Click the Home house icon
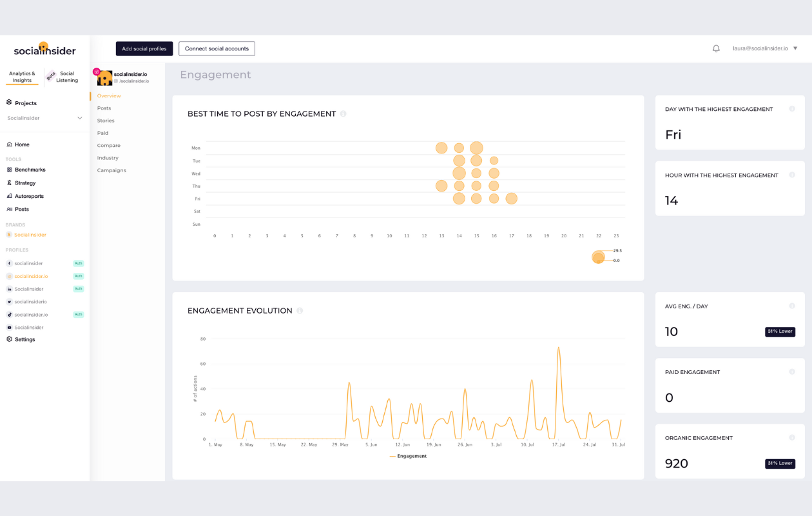812x516 pixels. 10,144
